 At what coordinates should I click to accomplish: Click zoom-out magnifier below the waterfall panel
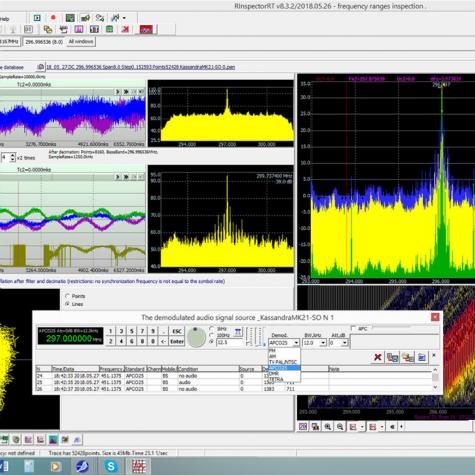(x=340, y=427)
